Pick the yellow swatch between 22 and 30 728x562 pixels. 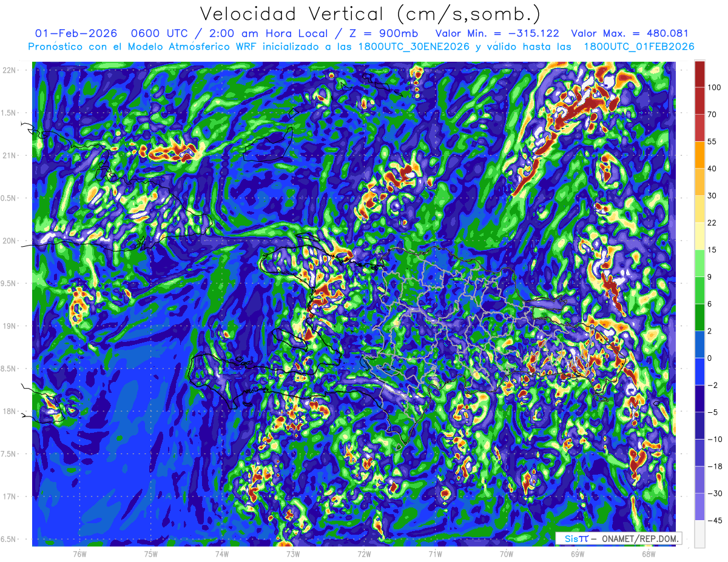699,209
